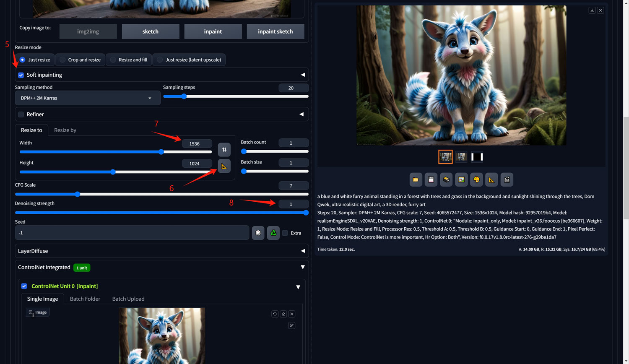The image size is (629, 364).
Task: Click the eraser icon in the ControlNet image
Action: point(283,314)
